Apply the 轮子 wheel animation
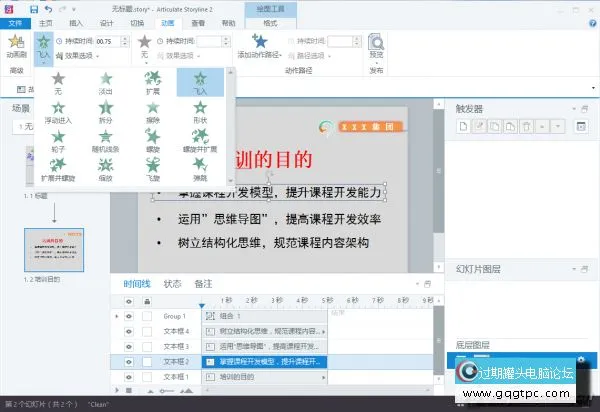 click(58, 141)
